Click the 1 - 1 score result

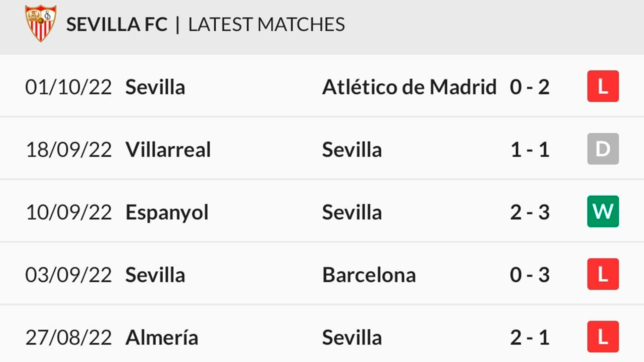point(530,150)
